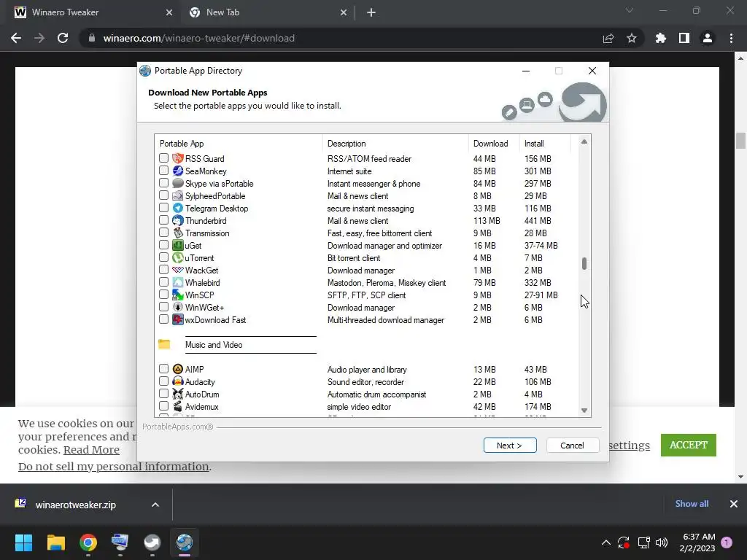747x560 pixels.
Task: Expand winaerotweaker.zip download options chevron
Action: point(155,505)
